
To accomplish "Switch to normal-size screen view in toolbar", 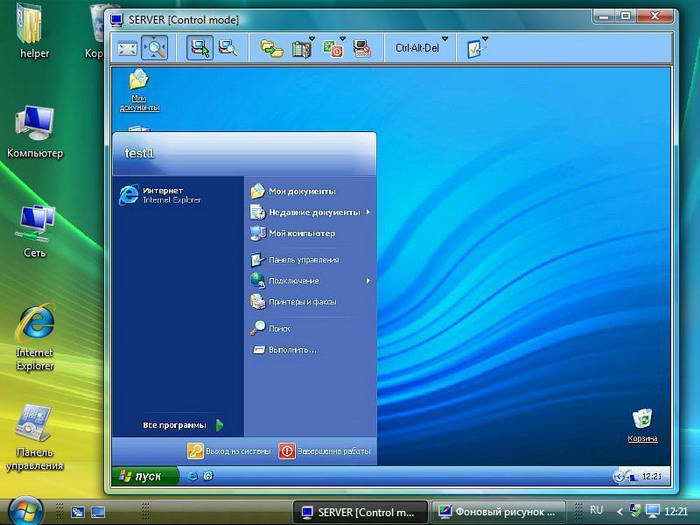I will pos(127,48).
